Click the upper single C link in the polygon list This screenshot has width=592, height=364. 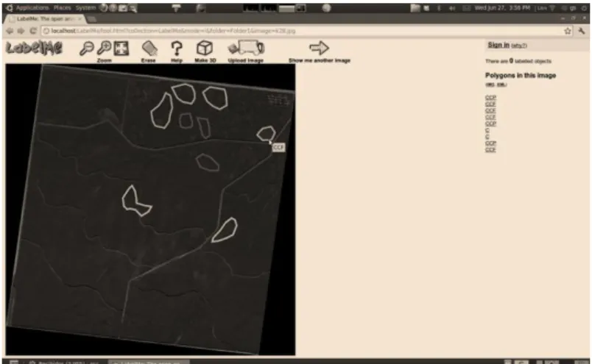(487, 130)
